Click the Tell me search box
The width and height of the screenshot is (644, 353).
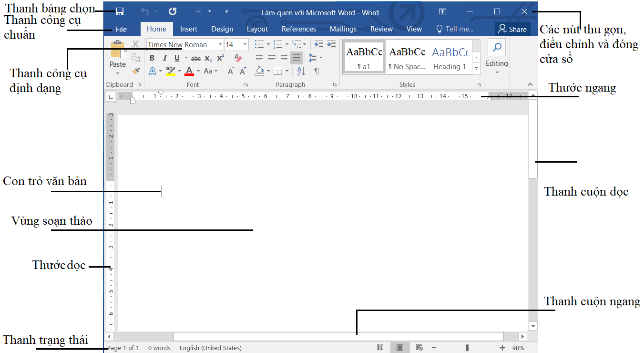[x=455, y=29]
